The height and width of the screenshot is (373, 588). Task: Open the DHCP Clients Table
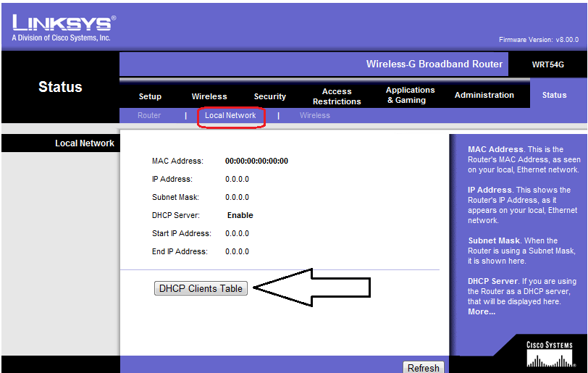(201, 288)
